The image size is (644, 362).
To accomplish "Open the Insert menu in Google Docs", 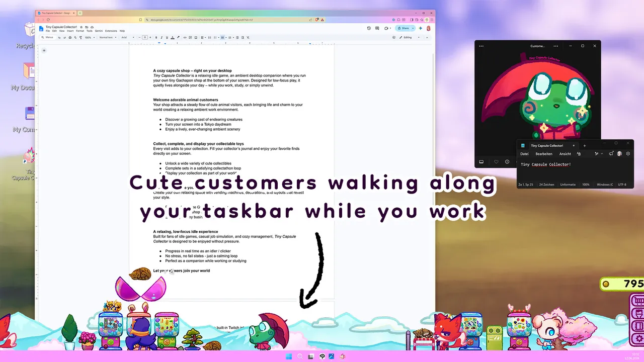I will tap(70, 31).
